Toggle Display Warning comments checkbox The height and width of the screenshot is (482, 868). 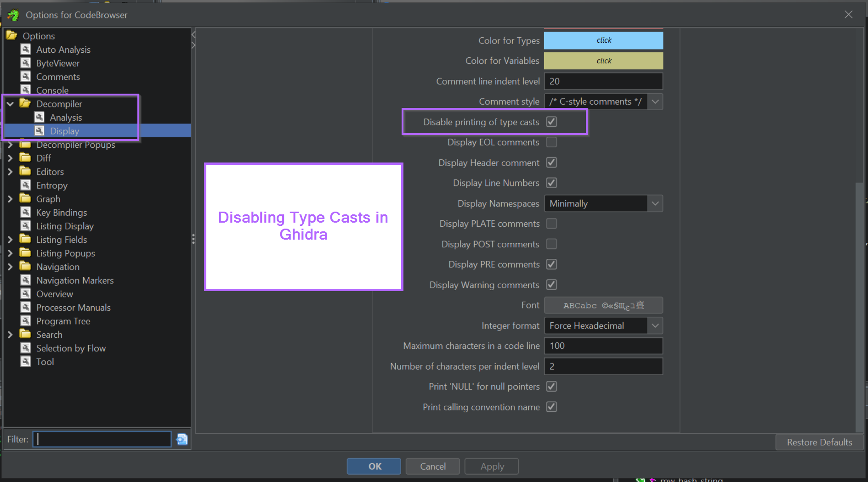pyautogui.click(x=551, y=285)
